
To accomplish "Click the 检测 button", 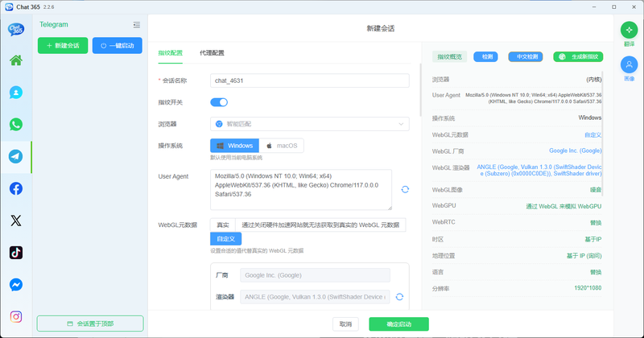I will tap(485, 56).
